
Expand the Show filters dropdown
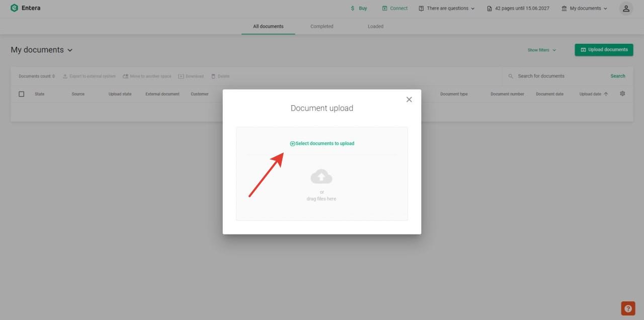[541, 50]
